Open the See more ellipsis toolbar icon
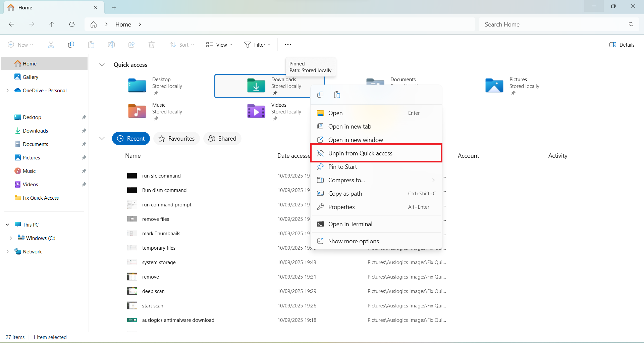Viewport: 644px width, 343px height. (287, 44)
